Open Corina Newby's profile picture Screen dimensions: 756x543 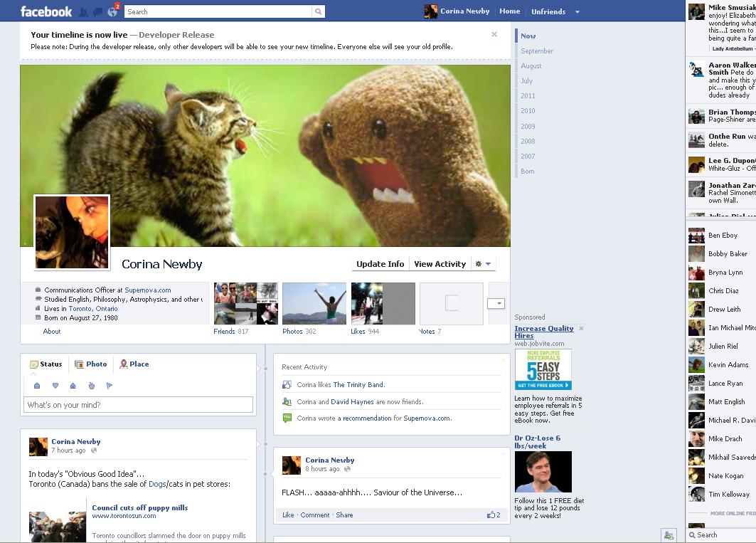(x=72, y=232)
